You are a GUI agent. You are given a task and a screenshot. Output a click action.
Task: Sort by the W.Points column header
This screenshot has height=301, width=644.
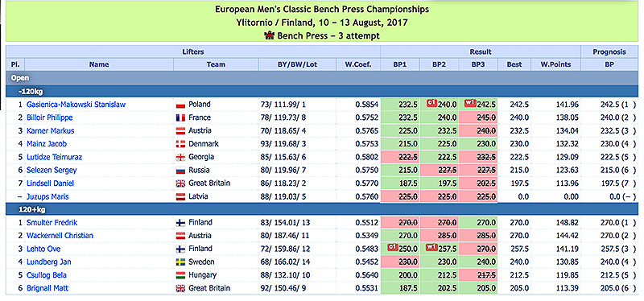pyautogui.click(x=556, y=64)
